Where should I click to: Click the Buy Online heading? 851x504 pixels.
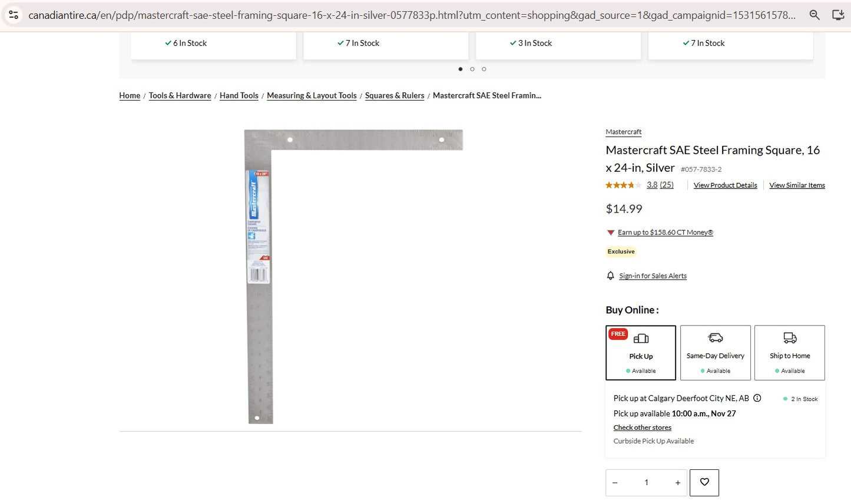coord(633,310)
